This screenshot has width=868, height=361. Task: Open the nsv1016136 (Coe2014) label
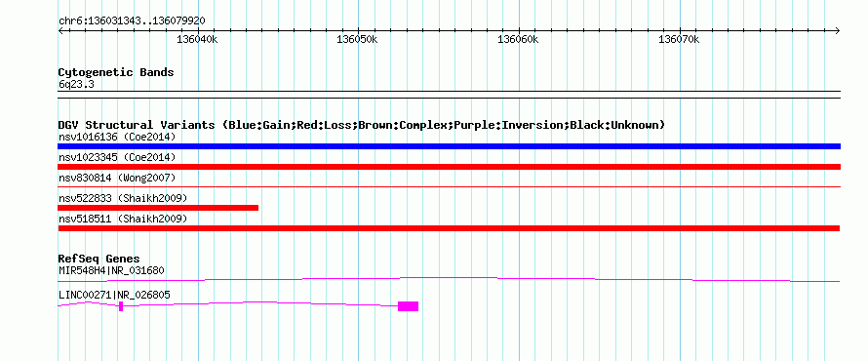tap(117, 137)
